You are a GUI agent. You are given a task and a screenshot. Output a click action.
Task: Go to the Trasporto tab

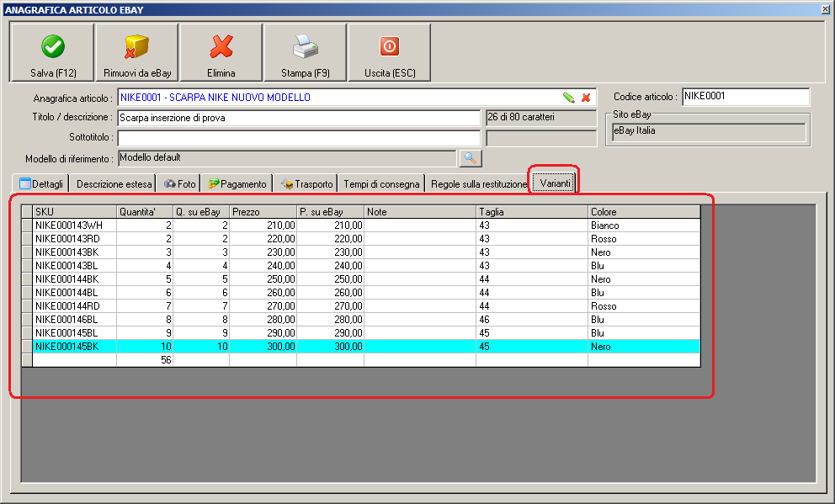pyautogui.click(x=307, y=183)
